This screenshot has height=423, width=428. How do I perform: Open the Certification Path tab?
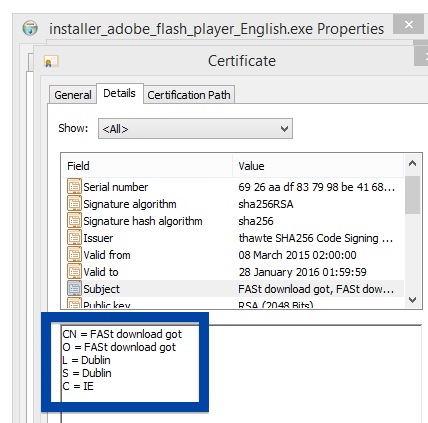[189, 95]
